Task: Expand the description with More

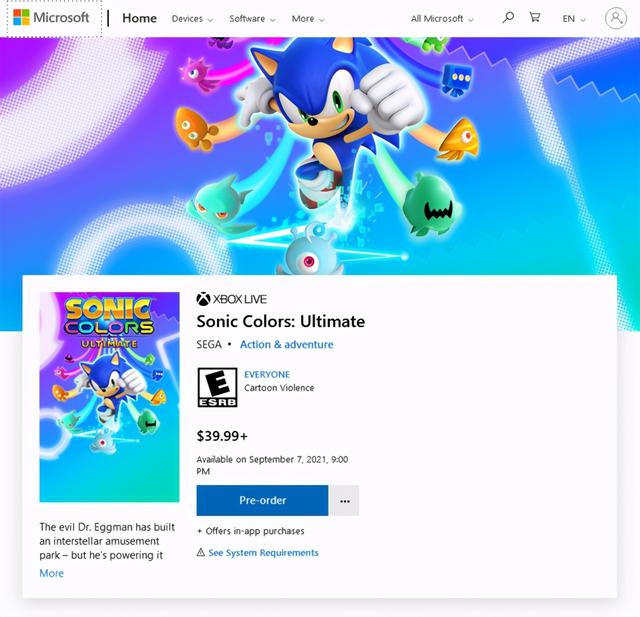Action: (51, 573)
